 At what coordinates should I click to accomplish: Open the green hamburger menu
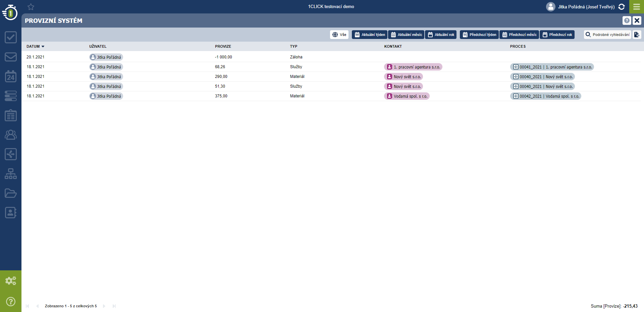[637, 7]
